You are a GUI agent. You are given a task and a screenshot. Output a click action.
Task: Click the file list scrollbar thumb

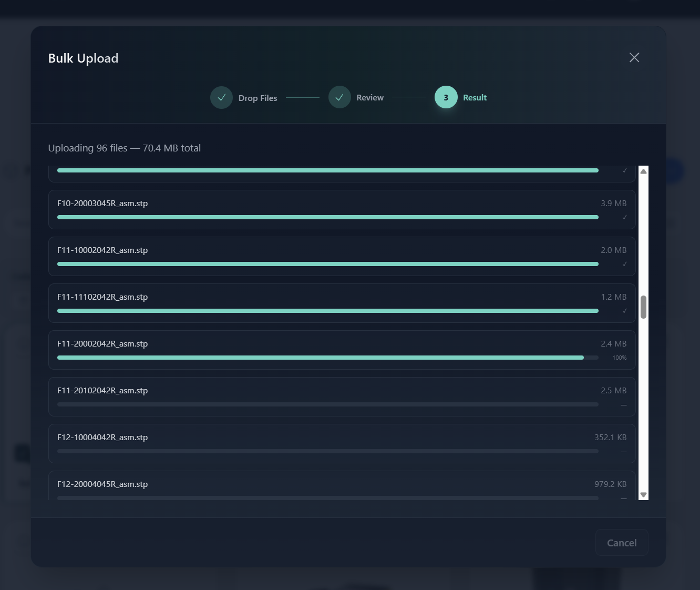tap(643, 307)
